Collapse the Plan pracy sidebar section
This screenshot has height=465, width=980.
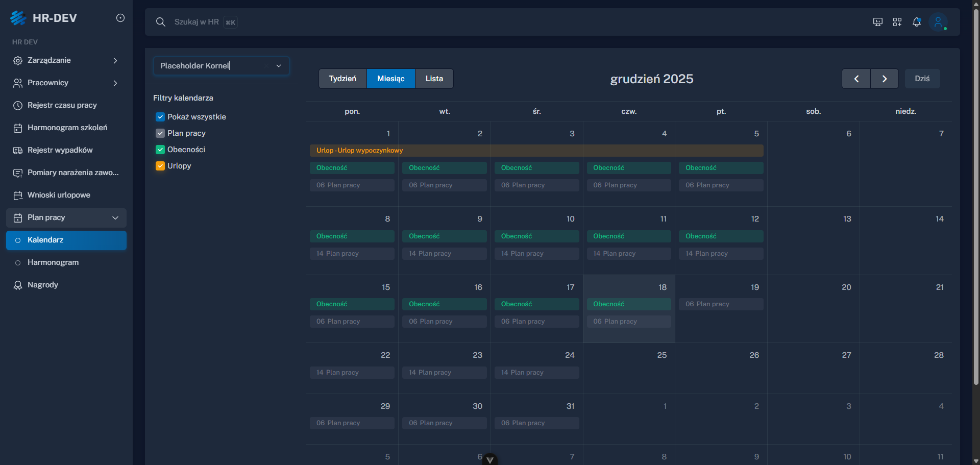pyautogui.click(x=115, y=217)
